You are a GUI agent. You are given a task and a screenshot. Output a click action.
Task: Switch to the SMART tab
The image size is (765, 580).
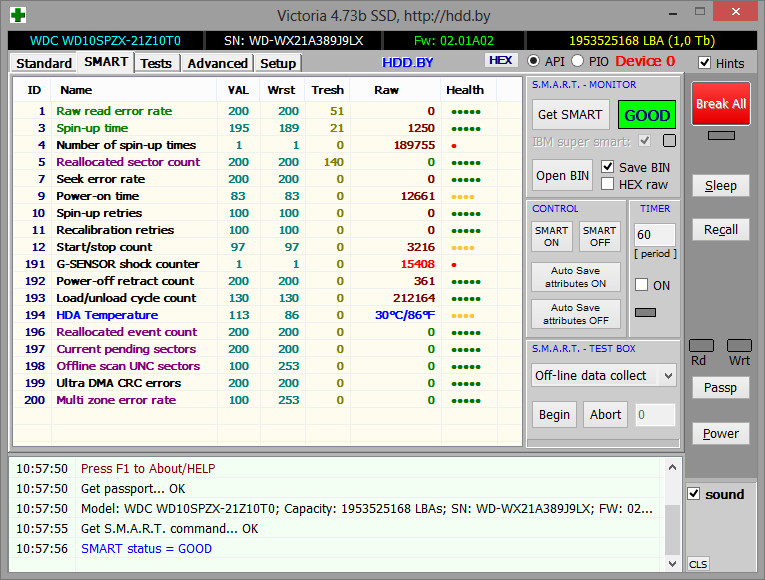[106, 62]
